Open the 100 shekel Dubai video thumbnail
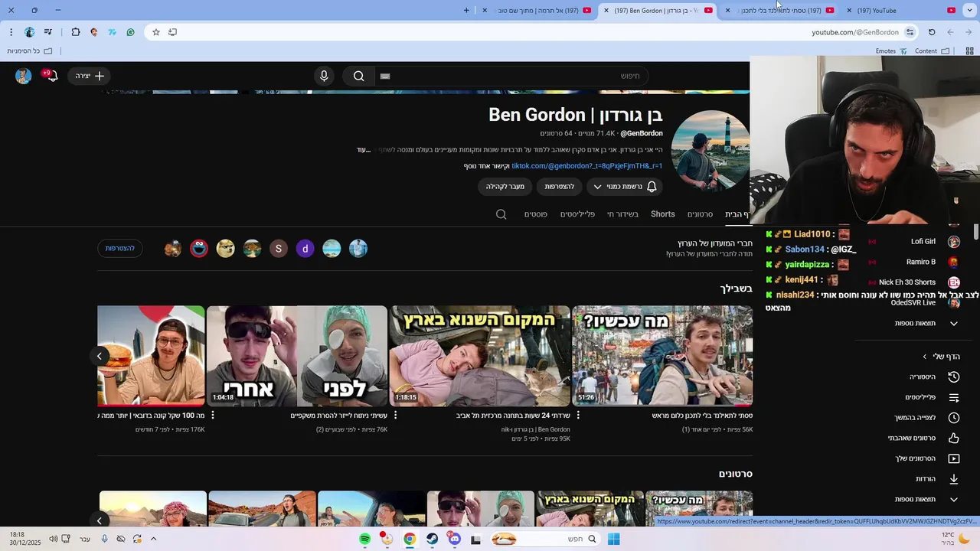The width and height of the screenshot is (980, 551). click(x=151, y=356)
